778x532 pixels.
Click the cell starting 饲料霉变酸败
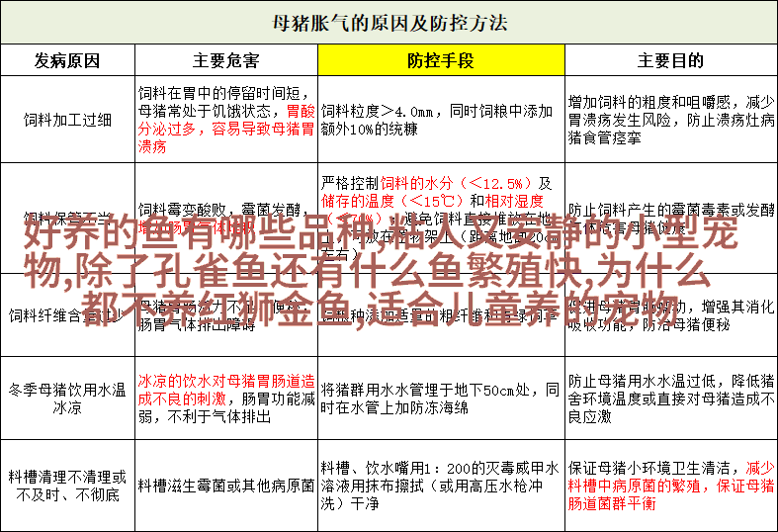point(226,219)
